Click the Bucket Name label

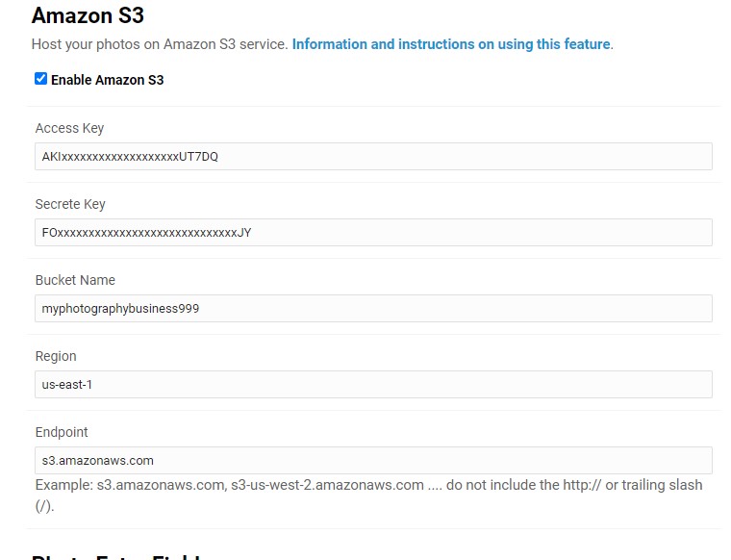click(75, 280)
